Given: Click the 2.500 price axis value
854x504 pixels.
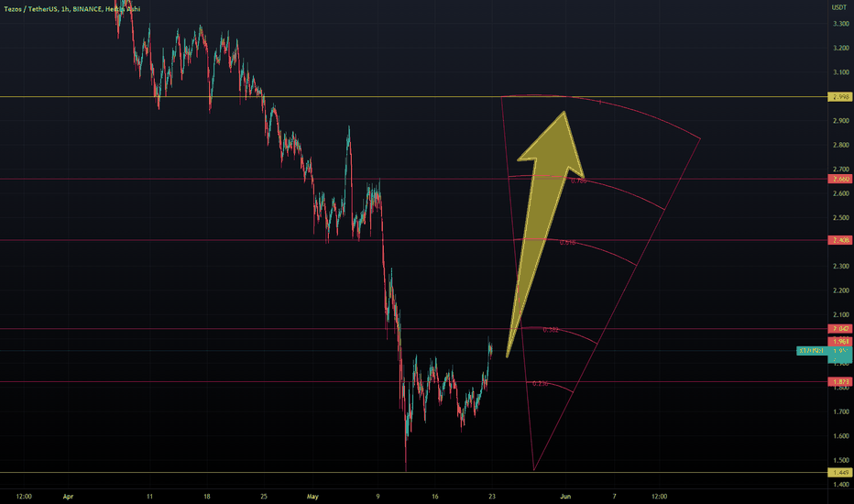Looking at the screenshot, I should click(x=841, y=218).
